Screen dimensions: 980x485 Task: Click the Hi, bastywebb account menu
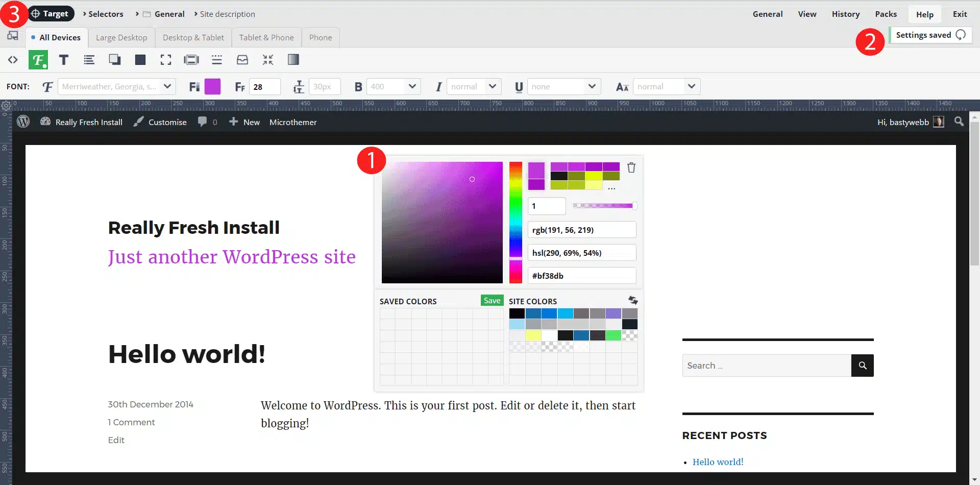(911, 122)
